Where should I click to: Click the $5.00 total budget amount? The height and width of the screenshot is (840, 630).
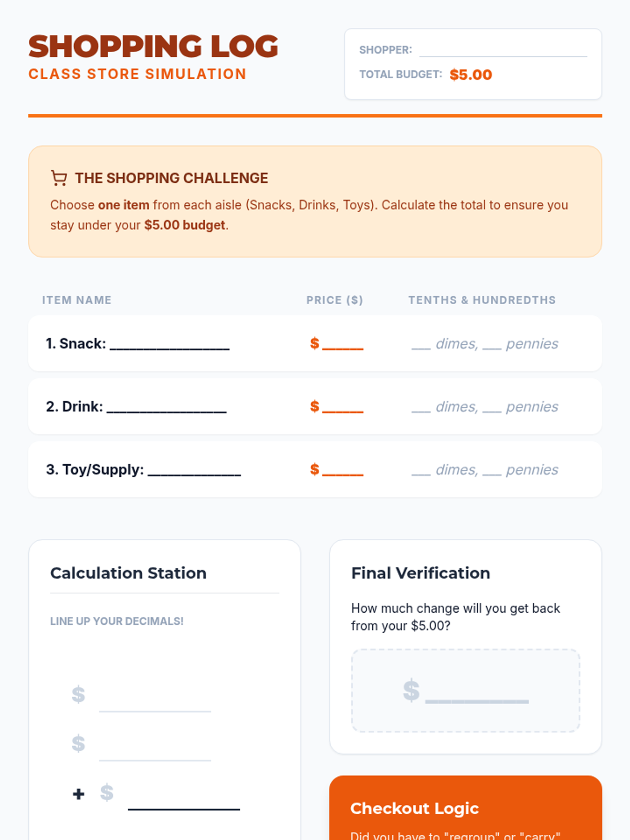[x=470, y=75]
